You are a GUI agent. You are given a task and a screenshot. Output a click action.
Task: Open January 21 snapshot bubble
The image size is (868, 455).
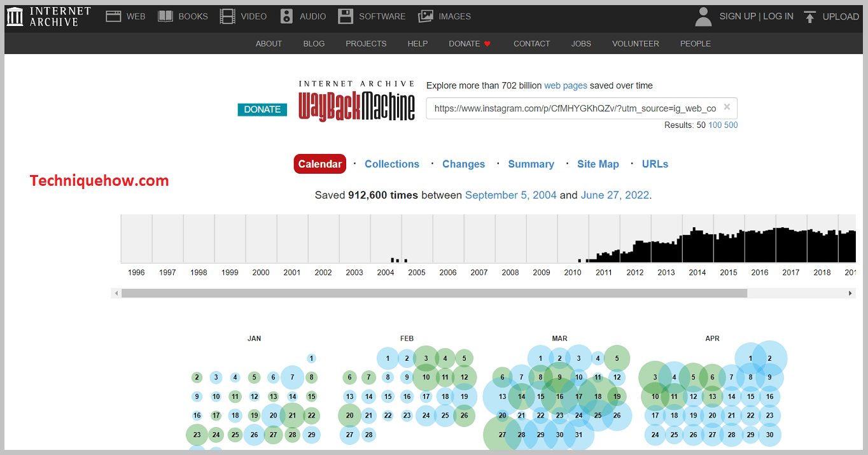click(292, 416)
